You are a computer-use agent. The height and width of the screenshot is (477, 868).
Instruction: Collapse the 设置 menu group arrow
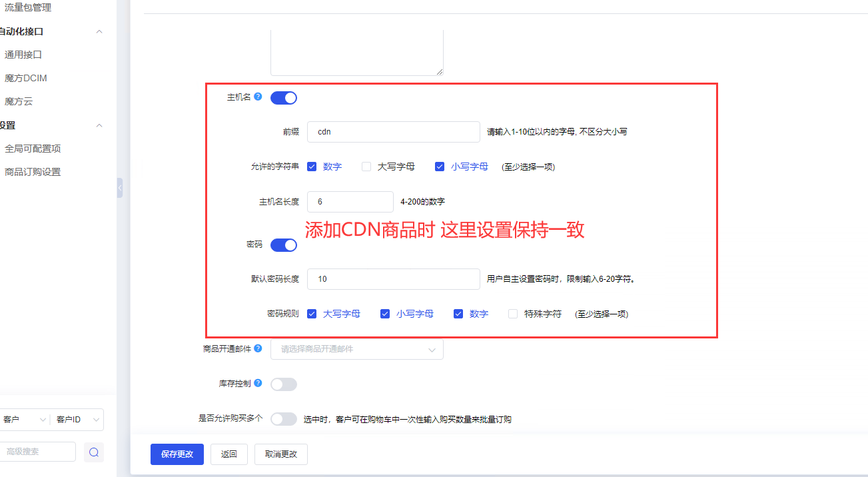point(99,125)
